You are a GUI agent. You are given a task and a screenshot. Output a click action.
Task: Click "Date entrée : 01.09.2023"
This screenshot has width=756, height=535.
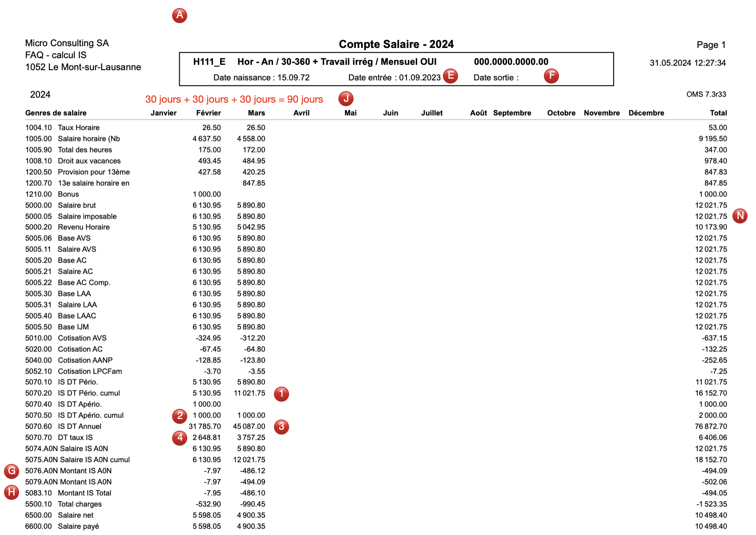[x=394, y=77]
